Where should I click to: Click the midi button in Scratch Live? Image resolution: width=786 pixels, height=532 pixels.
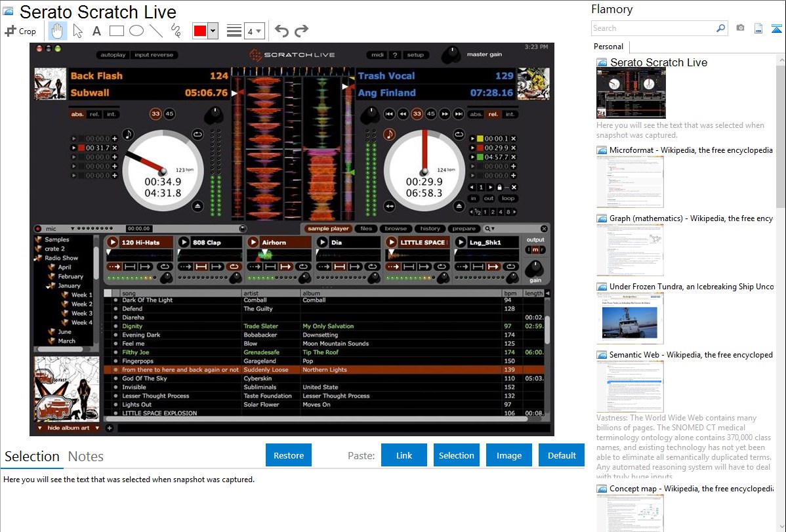tap(377, 54)
